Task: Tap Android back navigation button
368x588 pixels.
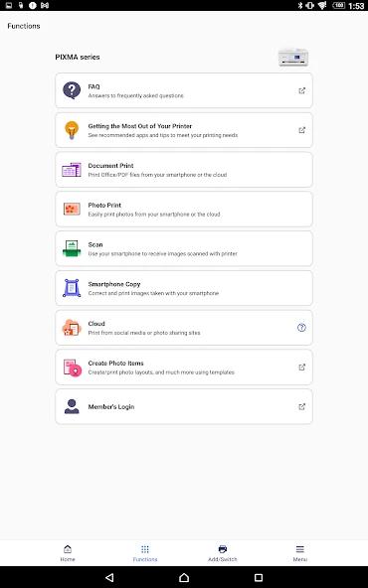Action: tap(109, 577)
